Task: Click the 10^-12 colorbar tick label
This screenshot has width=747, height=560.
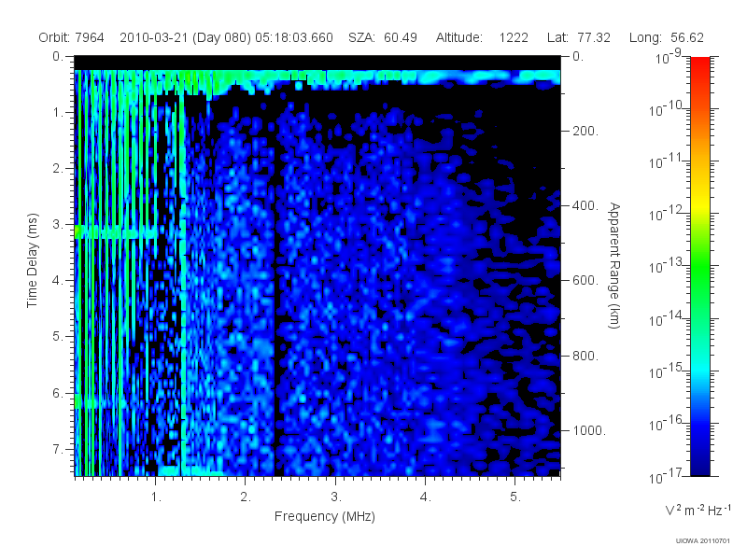Action: [x=666, y=214]
